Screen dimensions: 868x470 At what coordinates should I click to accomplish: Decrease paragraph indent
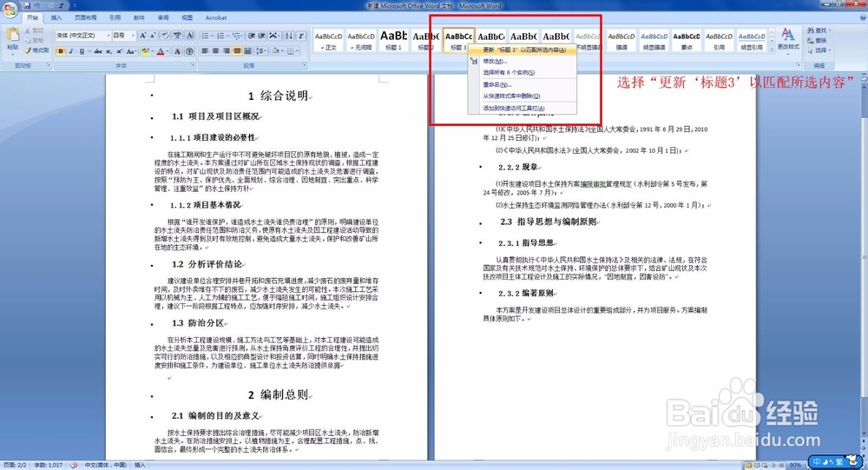coord(252,36)
